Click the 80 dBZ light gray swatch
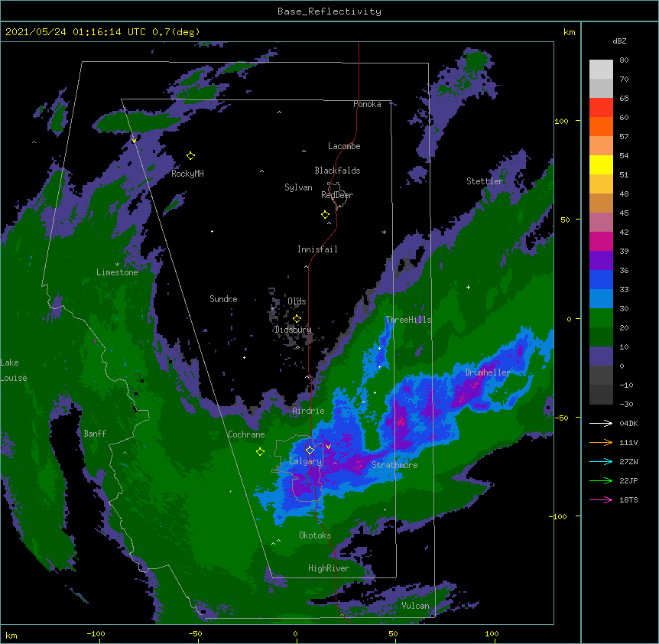659x644 pixels. (x=601, y=70)
